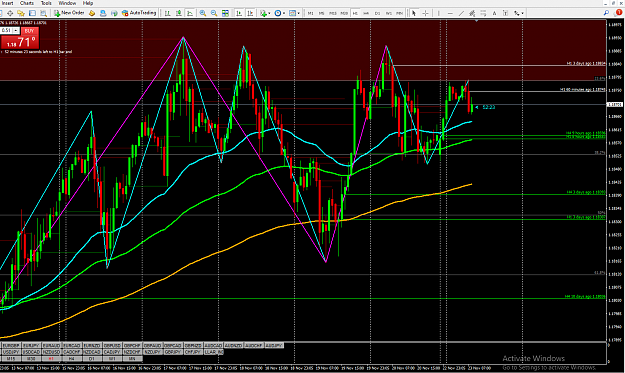
Task: Open the notifications icon with red badge
Action: [617, 13]
